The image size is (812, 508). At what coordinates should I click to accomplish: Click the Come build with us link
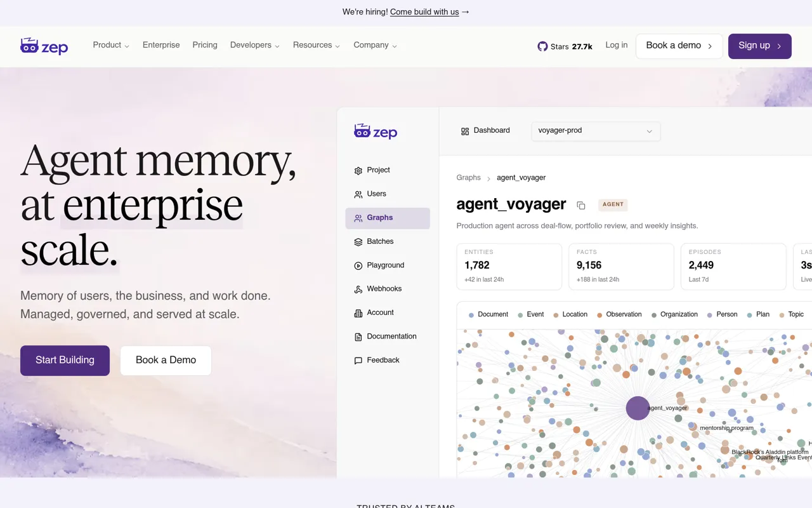pyautogui.click(x=424, y=12)
